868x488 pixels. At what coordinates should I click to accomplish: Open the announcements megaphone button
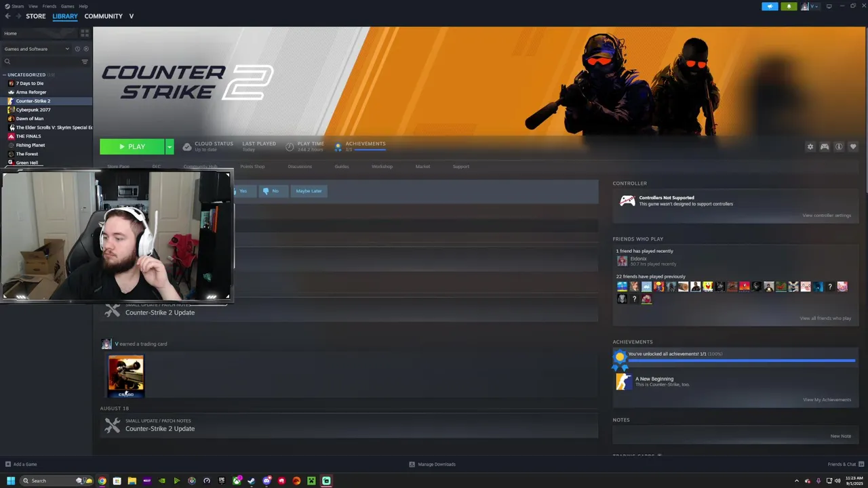pos(770,6)
